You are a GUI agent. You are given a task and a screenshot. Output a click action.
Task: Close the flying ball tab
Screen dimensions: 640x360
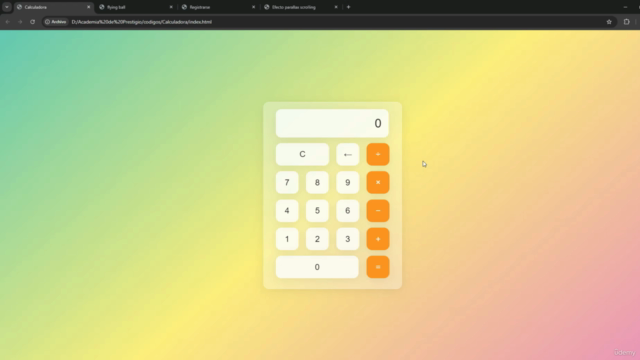pyautogui.click(x=171, y=7)
